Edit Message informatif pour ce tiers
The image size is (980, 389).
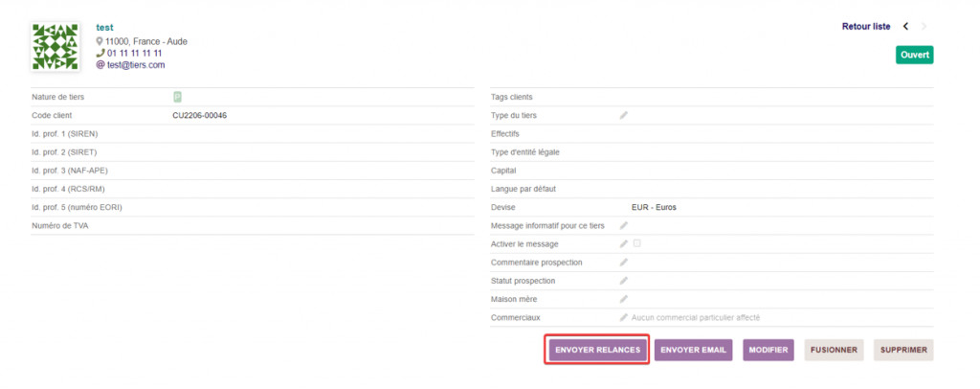pyautogui.click(x=624, y=226)
